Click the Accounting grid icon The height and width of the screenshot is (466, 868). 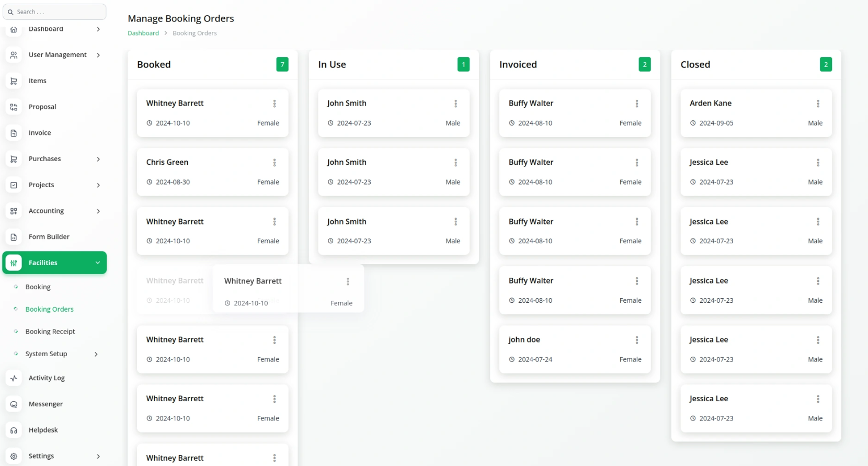pos(14,211)
